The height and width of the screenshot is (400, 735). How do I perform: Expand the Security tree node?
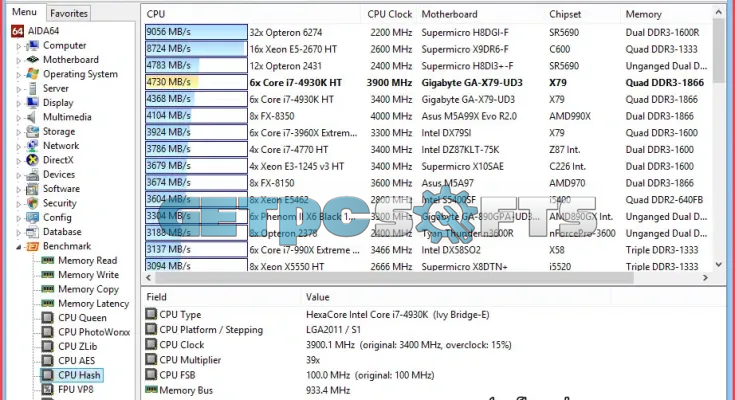(x=19, y=204)
